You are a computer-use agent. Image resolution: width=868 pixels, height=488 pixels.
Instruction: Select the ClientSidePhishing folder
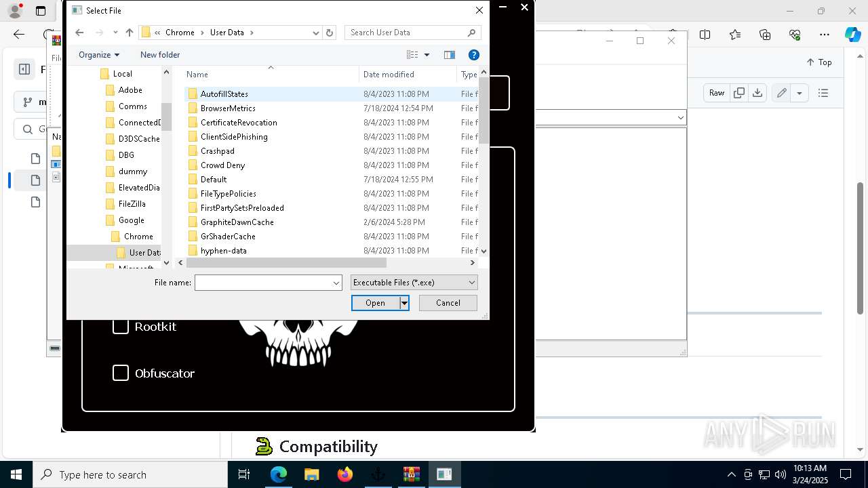coord(234,137)
